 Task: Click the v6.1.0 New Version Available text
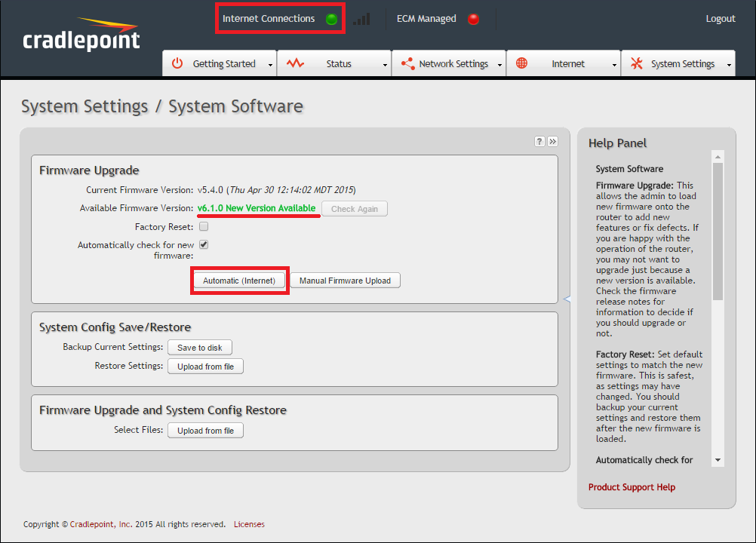(257, 208)
